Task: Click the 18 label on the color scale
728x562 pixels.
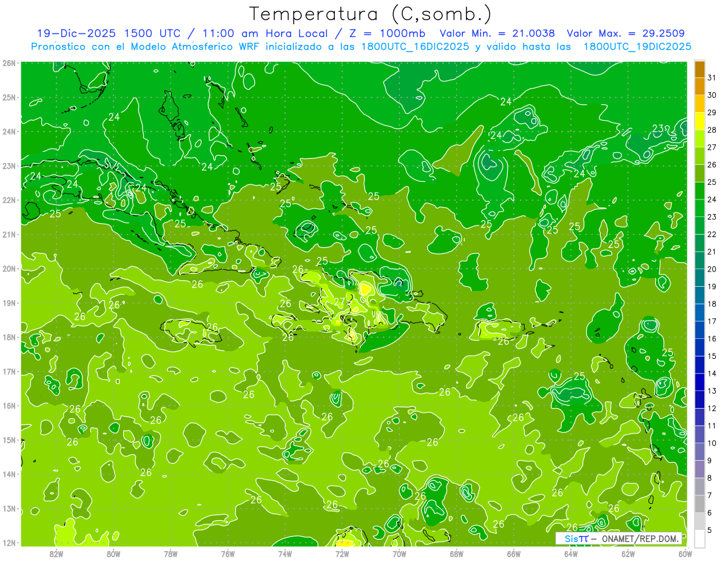Action: tap(712, 304)
